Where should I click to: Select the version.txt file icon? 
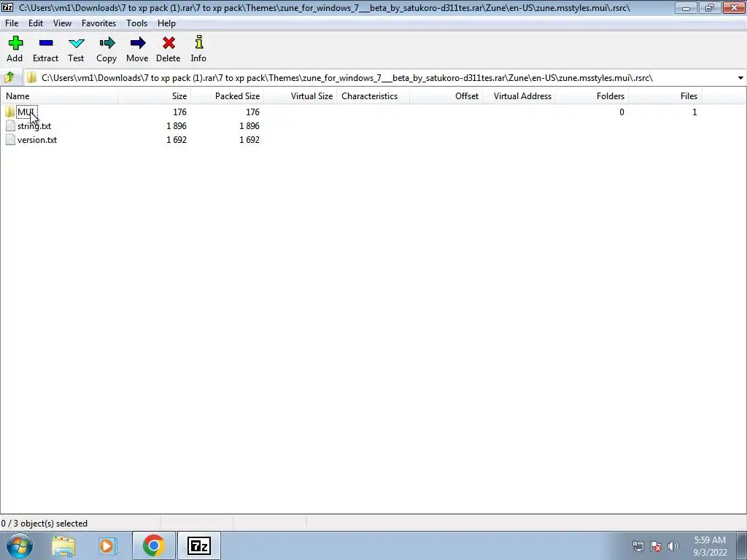10,139
